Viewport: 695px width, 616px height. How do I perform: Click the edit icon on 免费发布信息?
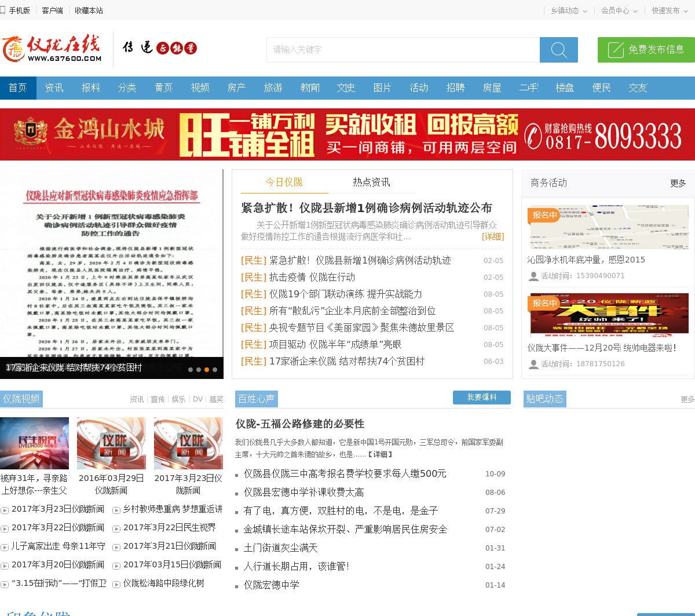click(x=616, y=50)
